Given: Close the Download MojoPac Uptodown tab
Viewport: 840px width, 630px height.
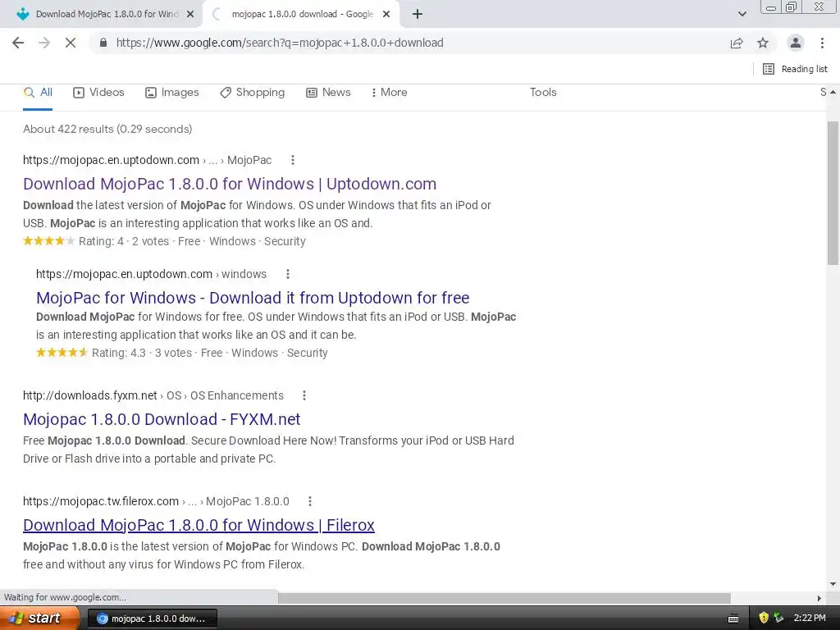Looking at the screenshot, I should point(190,15).
